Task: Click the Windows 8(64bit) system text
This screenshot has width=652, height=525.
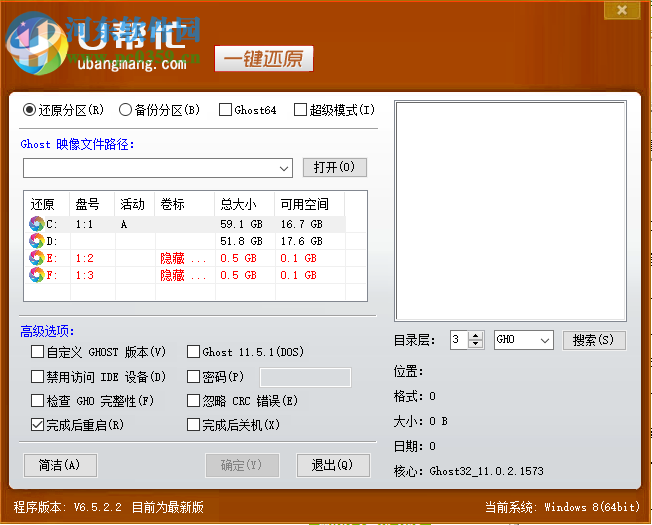Action: tap(592, 507)
